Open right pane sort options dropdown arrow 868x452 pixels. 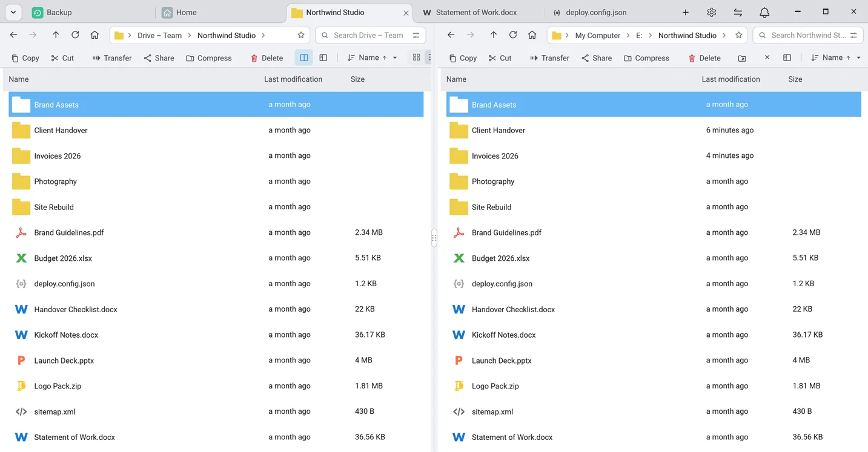tap(858, 57)
